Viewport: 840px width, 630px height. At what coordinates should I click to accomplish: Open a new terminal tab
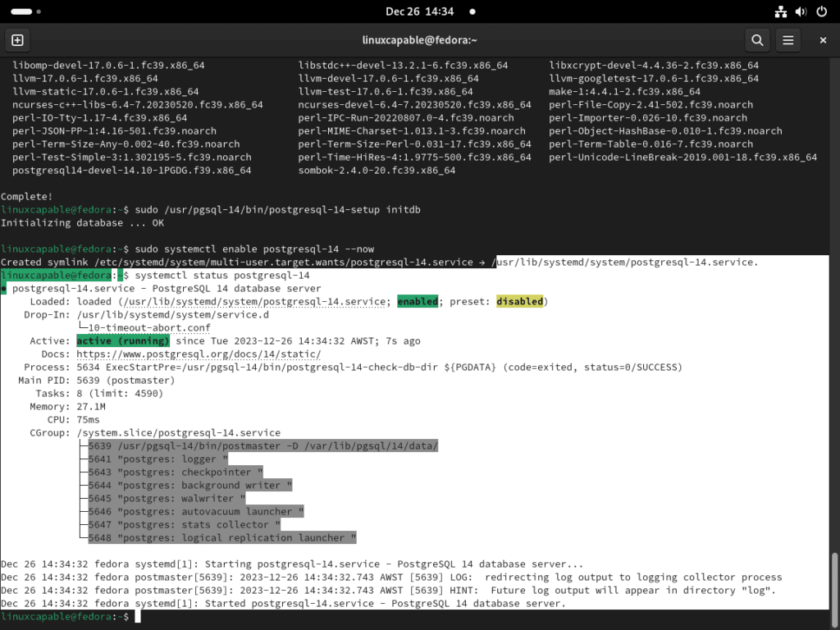coord(17,39)
